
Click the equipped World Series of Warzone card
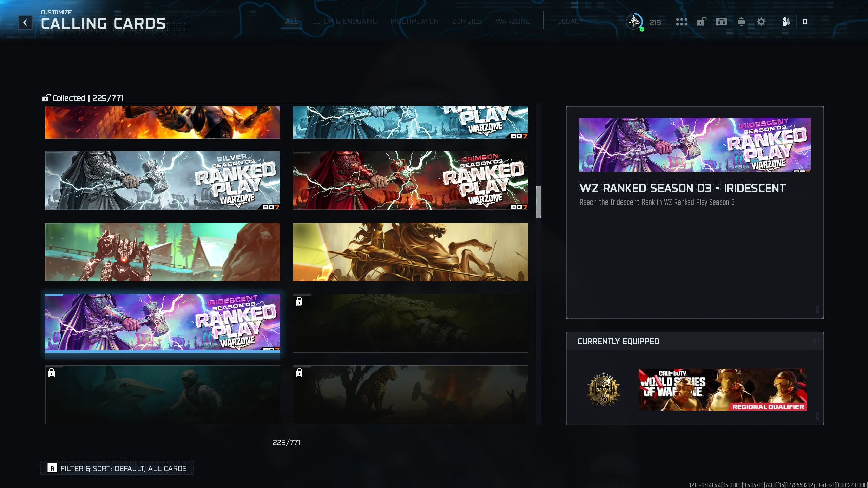[x=723, y=390]
